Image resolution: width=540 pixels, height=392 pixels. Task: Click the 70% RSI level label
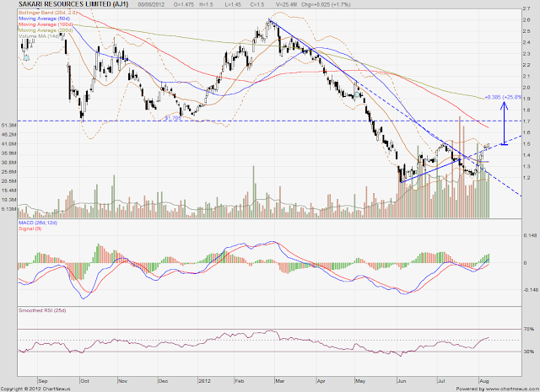pos(529,330)
